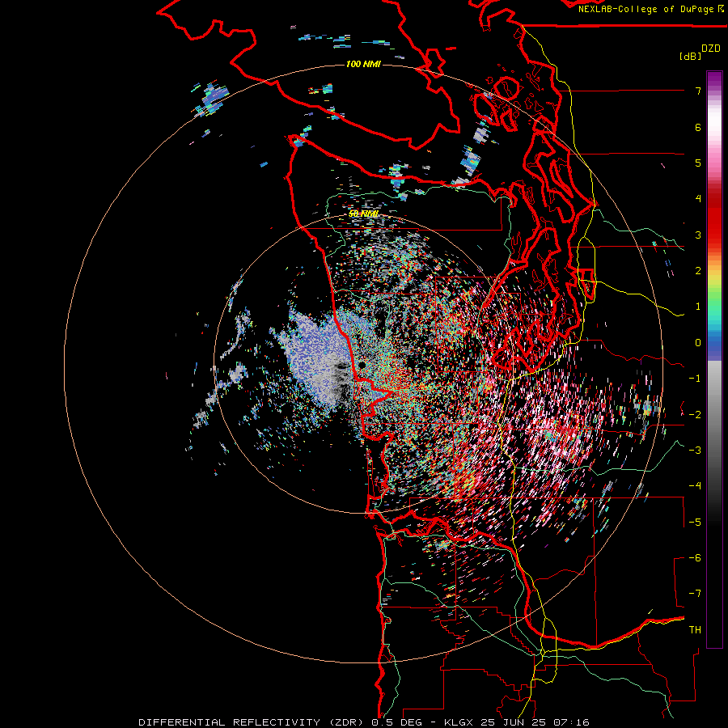This screenshot has height=728, width=728.
Task: Click the 100 NMI range ring label
Action: click(363, 64)
